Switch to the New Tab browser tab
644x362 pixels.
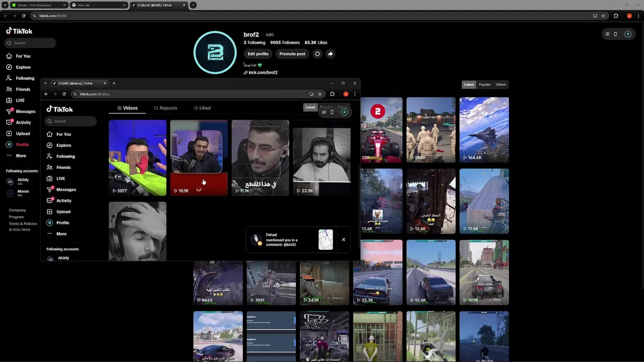[x=99, y=5]
